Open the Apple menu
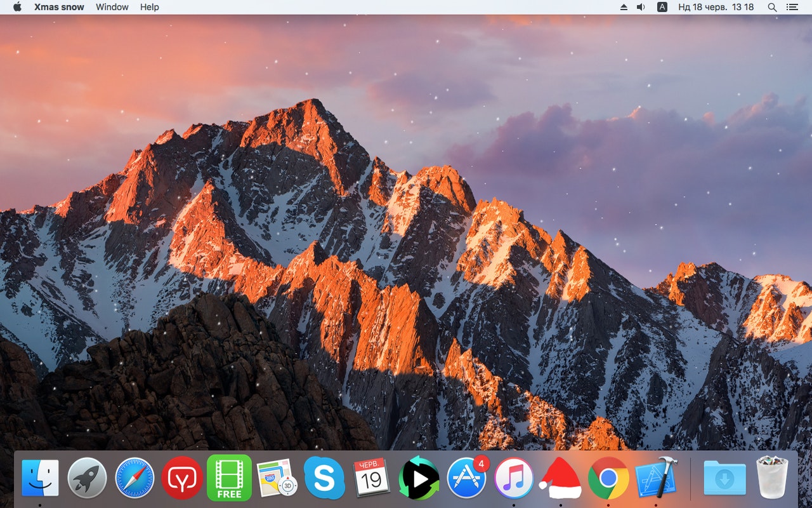Viewport: 812px width, 508px height. (x=17, y=7)
